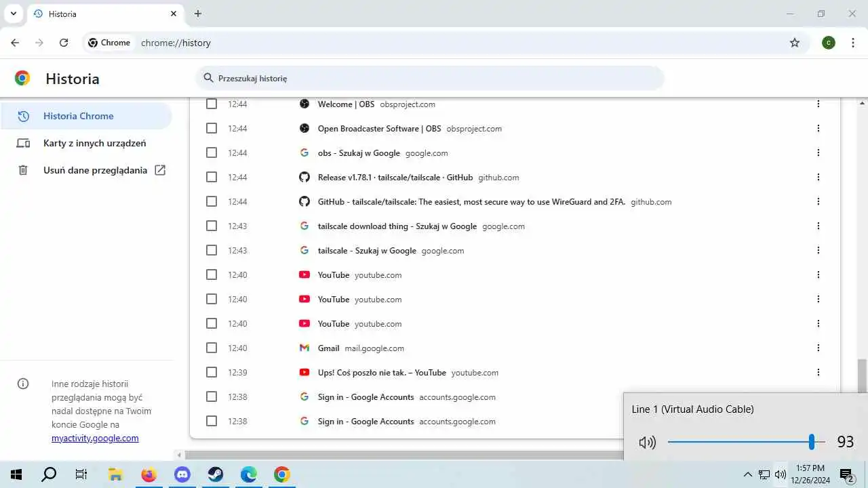Click the vertical scrollbar thumb of history list

[x=862, y=376]
